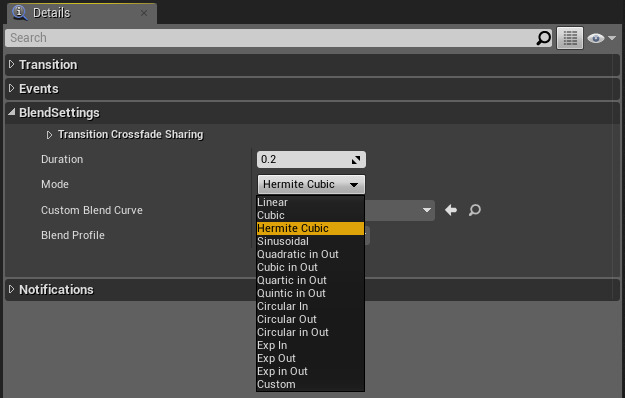Select Linear blend mode
The height and width of the screenshot is (398, 625).
tap(311, 202)
